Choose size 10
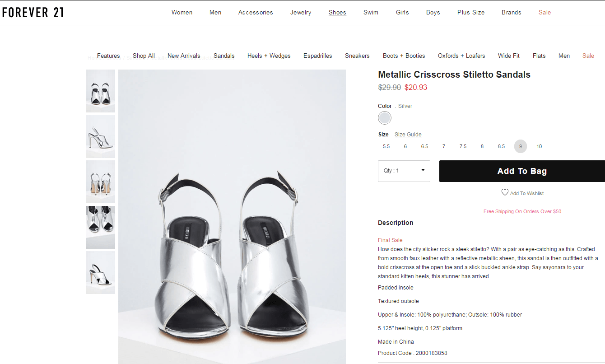605x364 pixels. pos(539,146)
